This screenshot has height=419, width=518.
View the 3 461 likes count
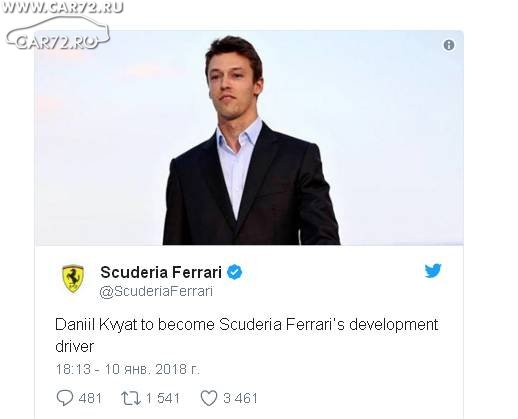(240, 398)
